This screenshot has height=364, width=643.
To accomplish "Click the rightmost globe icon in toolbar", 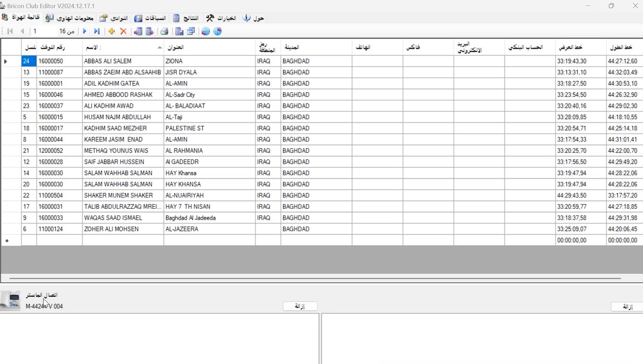I will (218, 31).
